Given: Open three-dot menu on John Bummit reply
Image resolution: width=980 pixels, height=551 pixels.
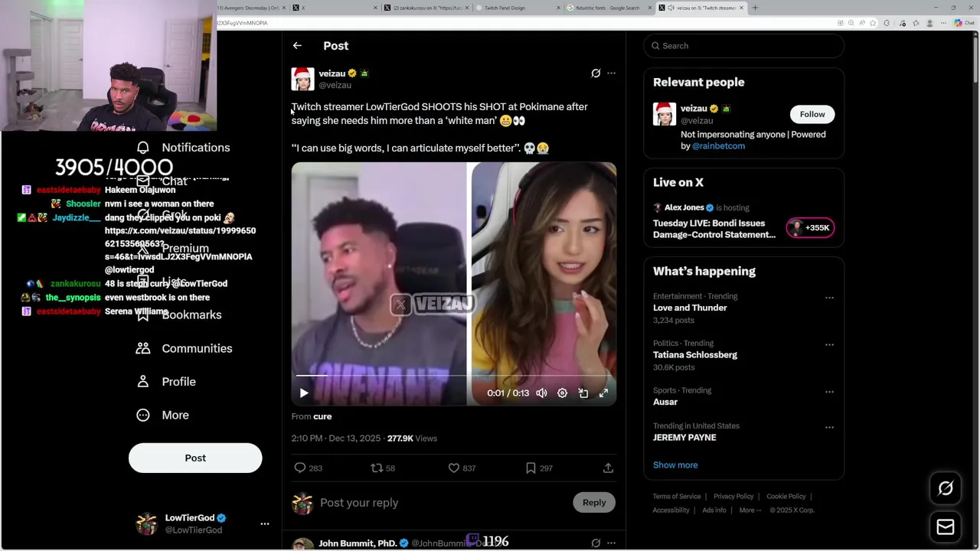Looking at the screenshot, I should click(611, 543).
